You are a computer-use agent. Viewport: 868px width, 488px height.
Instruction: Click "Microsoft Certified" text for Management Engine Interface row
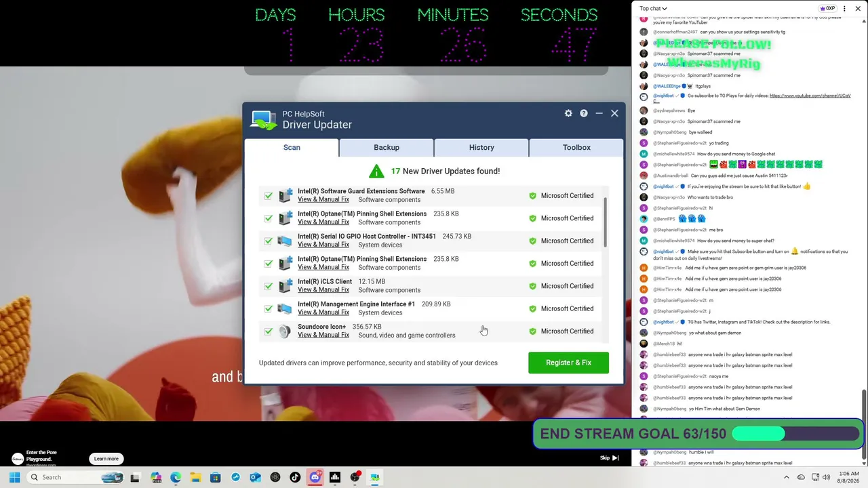(x=567, y=308)
